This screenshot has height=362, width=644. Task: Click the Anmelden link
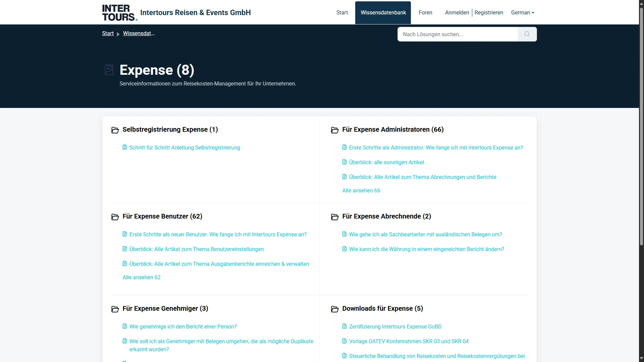[457, 12]
